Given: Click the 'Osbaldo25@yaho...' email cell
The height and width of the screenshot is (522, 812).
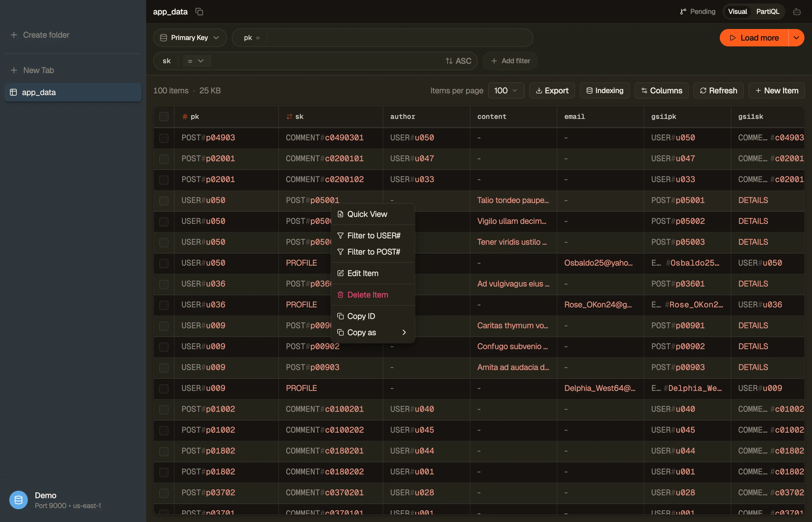Looking at the screenshot, I should coord(600,263).
